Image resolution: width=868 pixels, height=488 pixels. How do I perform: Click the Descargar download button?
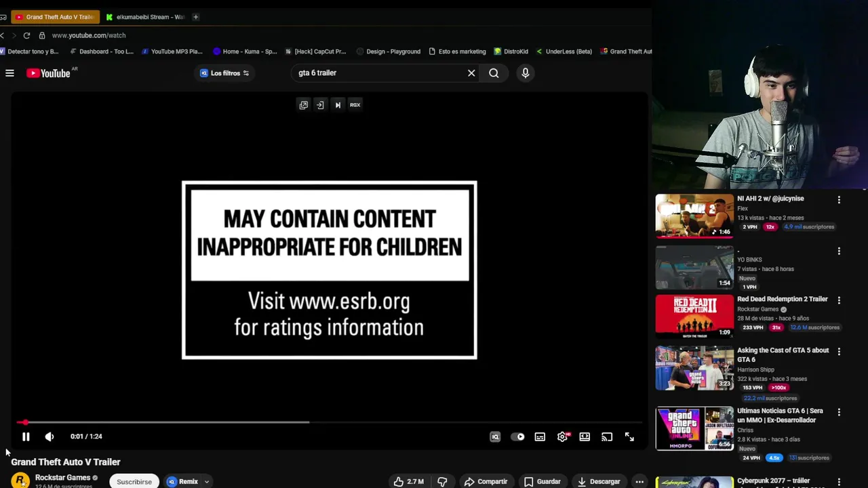pos(599,482)
